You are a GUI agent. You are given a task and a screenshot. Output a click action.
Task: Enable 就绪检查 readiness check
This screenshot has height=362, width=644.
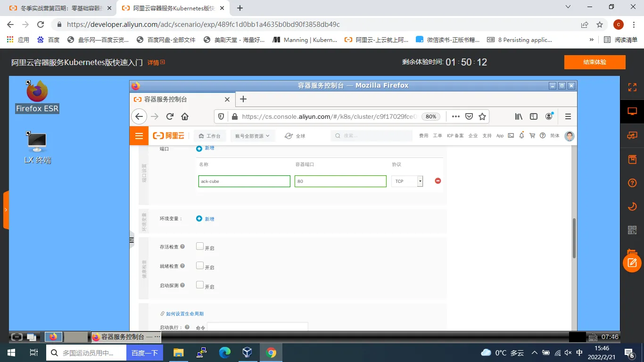pos(200,265)
